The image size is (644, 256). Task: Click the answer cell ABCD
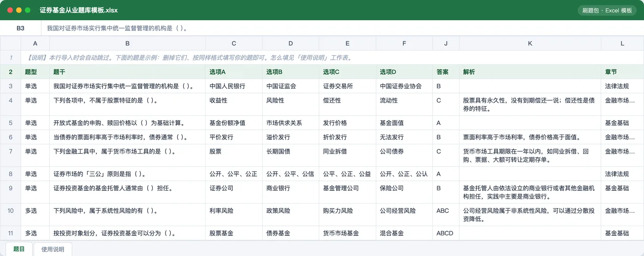point(446,233)
